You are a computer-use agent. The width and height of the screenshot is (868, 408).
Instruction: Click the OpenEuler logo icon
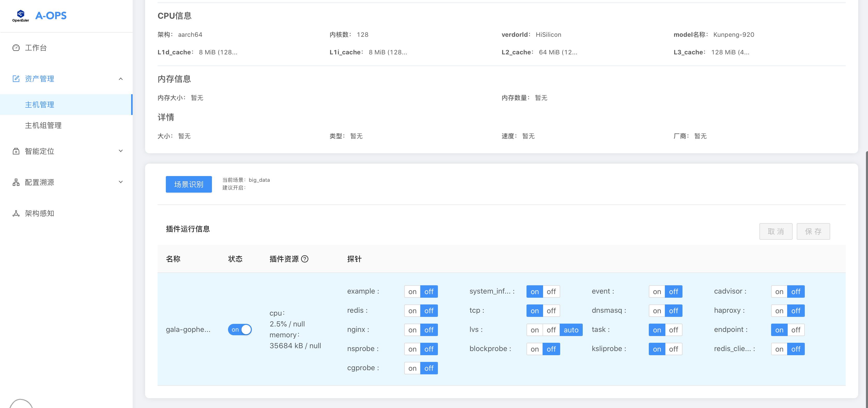pos(20,15)
